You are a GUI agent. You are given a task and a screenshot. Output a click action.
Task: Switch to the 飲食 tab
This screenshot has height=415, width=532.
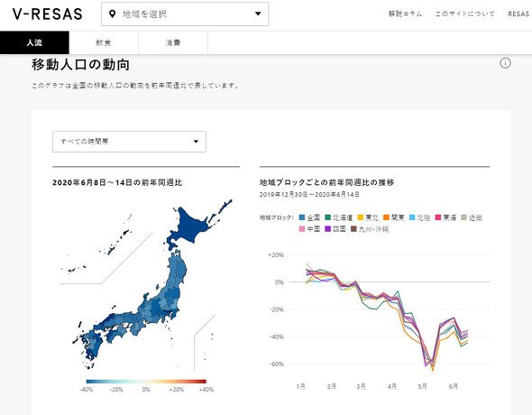tap(104, 42)
